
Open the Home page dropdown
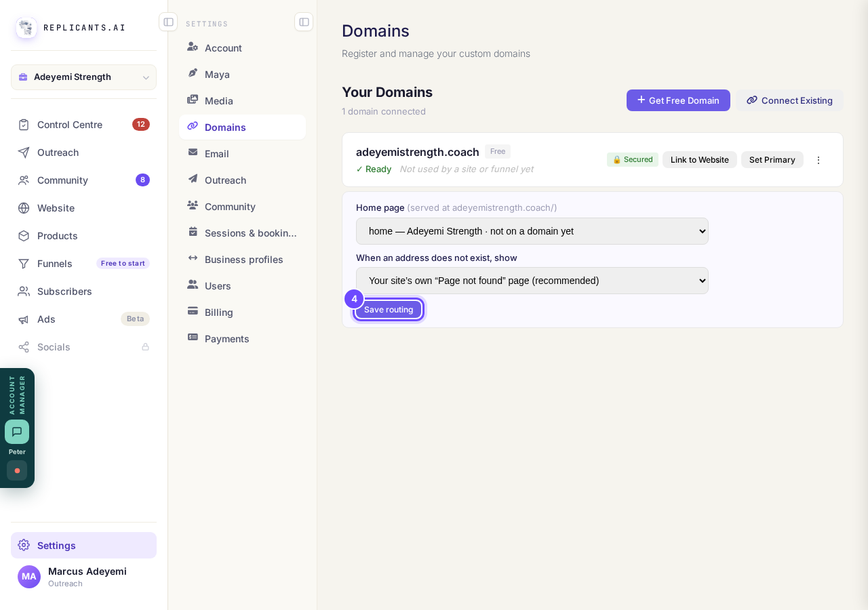[532, 231]
